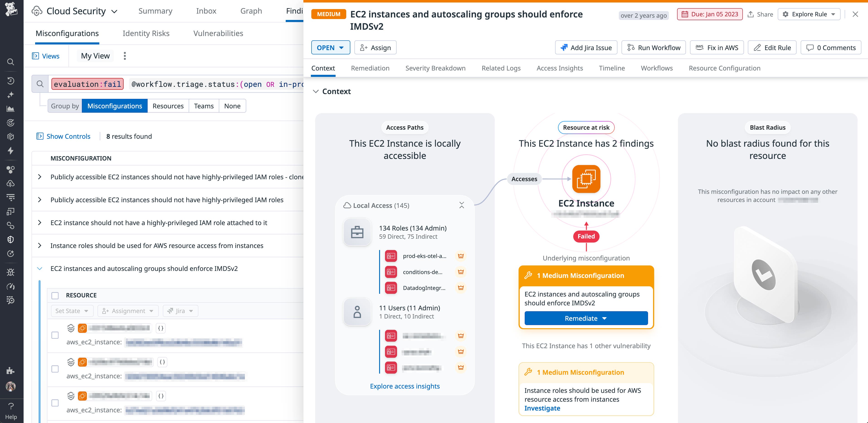The height and width of the screenshot is (423, 868).
Task: Click the sparkles AI icon in the sidebar
Action: [10, 95]
